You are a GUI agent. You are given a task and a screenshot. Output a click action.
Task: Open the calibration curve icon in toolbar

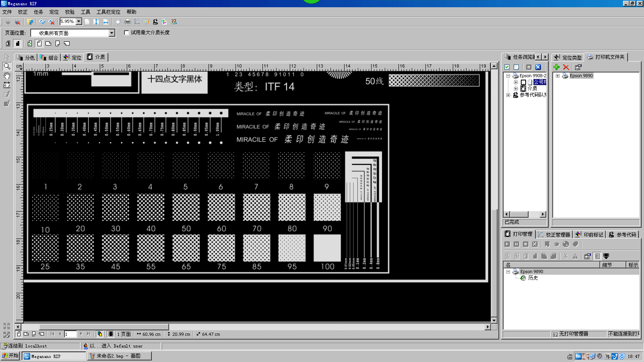137,22
